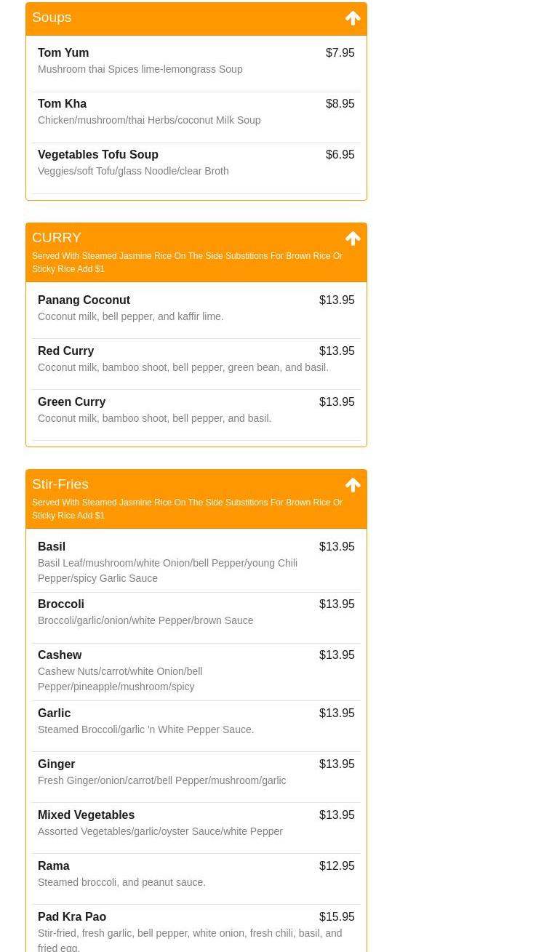Click the up arrow in Stir-Fries header
The image size is (560, 952).
(353, 485)
